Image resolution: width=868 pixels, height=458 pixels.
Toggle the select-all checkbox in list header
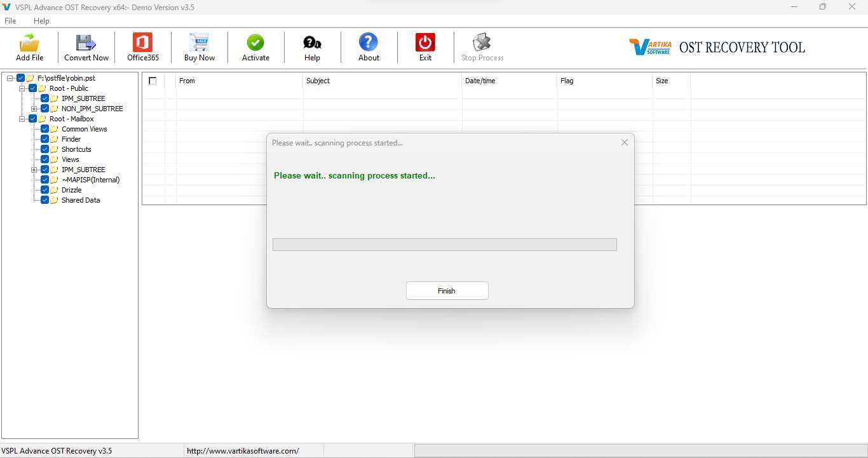[x=153, y=81]
